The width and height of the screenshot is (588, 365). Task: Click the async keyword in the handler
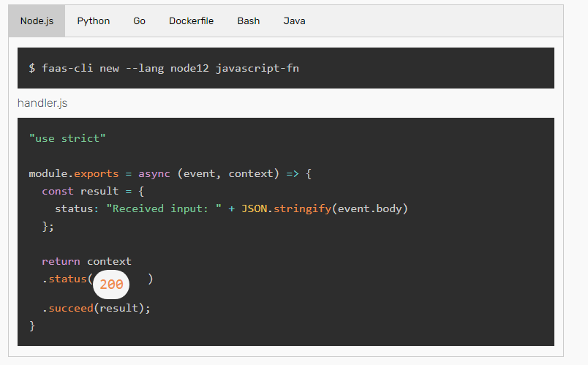[154, 173]
